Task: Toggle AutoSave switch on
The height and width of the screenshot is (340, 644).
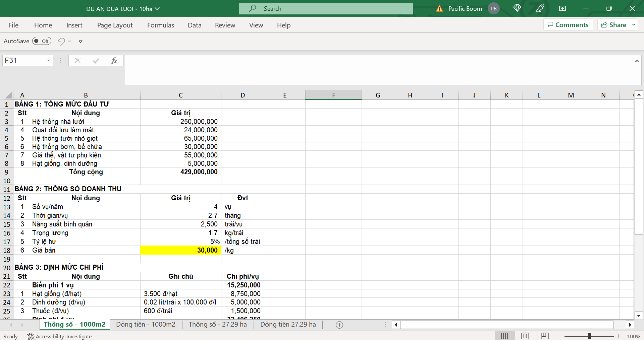Action: pos(42,41)
